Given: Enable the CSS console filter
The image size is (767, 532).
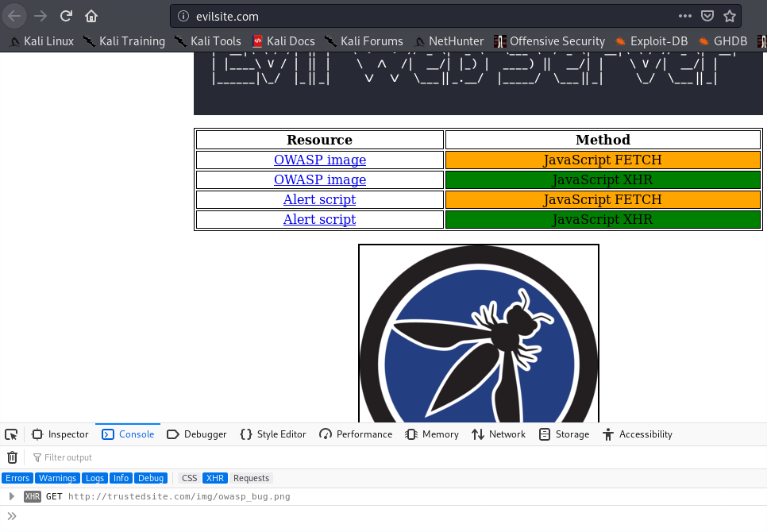Looking at the screenshot, I should 189,478.
